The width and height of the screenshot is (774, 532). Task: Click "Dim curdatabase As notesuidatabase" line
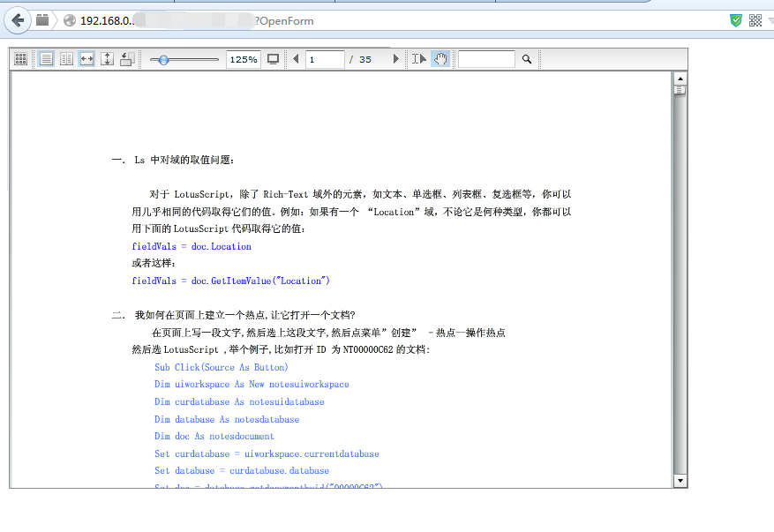[x=239, y=401]
